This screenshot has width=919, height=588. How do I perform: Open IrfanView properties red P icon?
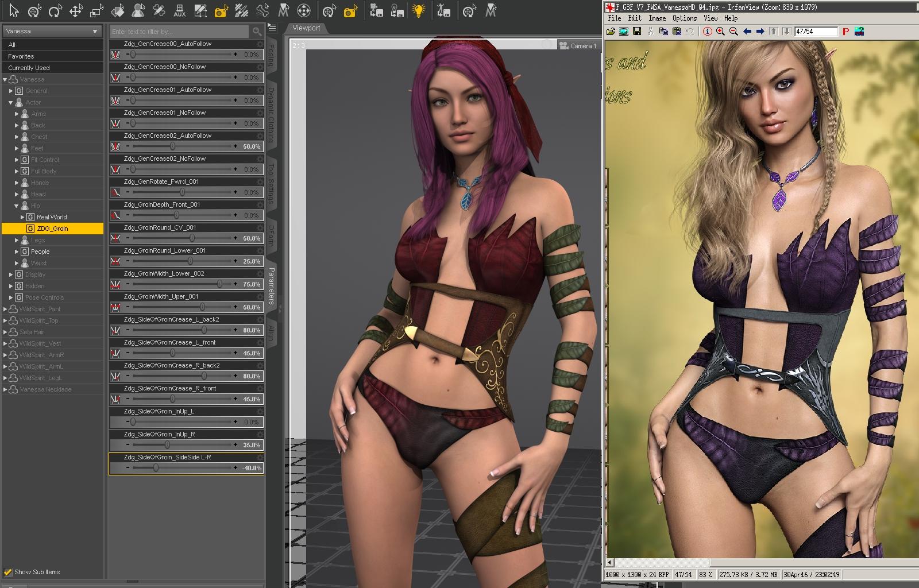coord(845,32)
